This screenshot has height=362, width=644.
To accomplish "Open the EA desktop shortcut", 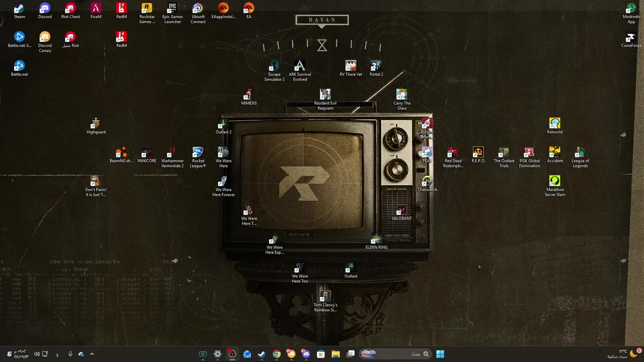I will tap(249, 11).
